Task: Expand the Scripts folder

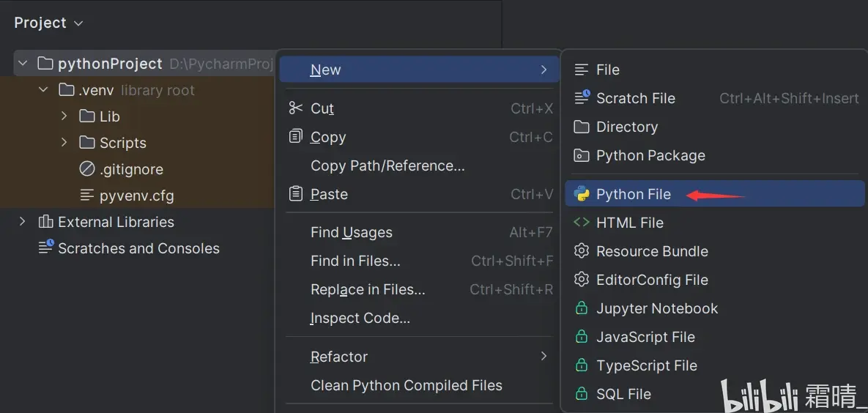Action: click(64, 143)
